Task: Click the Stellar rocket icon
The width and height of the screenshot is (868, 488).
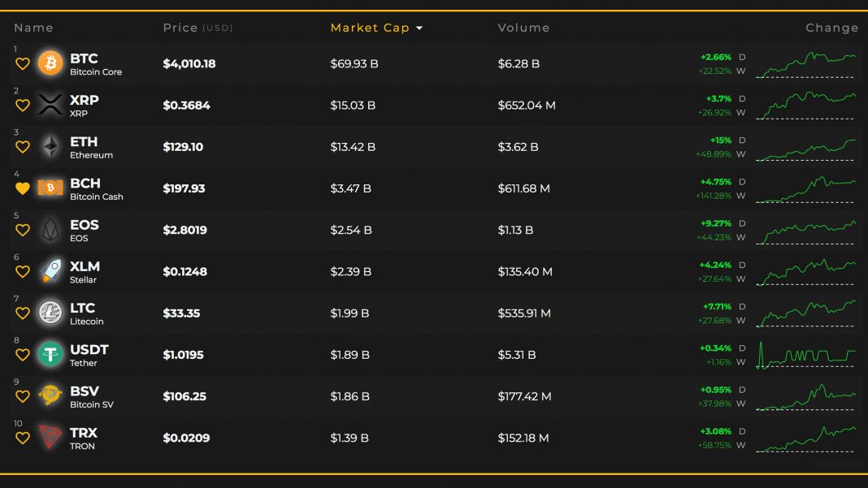Action: 50,271
